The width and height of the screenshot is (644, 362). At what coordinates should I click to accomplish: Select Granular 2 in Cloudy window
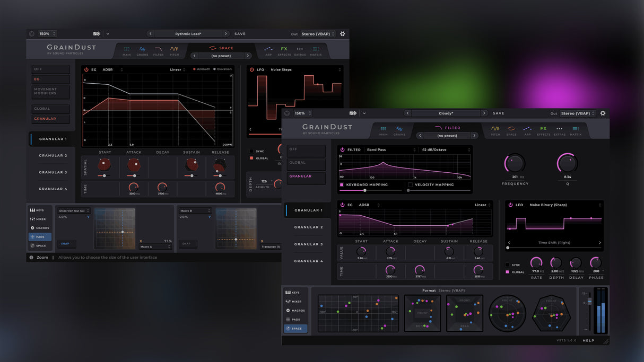click(x=309, y=227)
